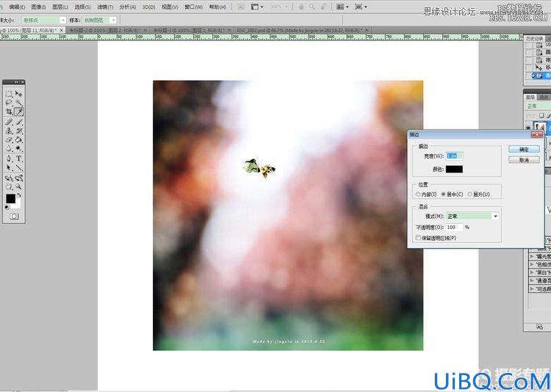Click the black foreground color swatch
Viewport: 551px width, 392px height.
[x=10, y=198]
